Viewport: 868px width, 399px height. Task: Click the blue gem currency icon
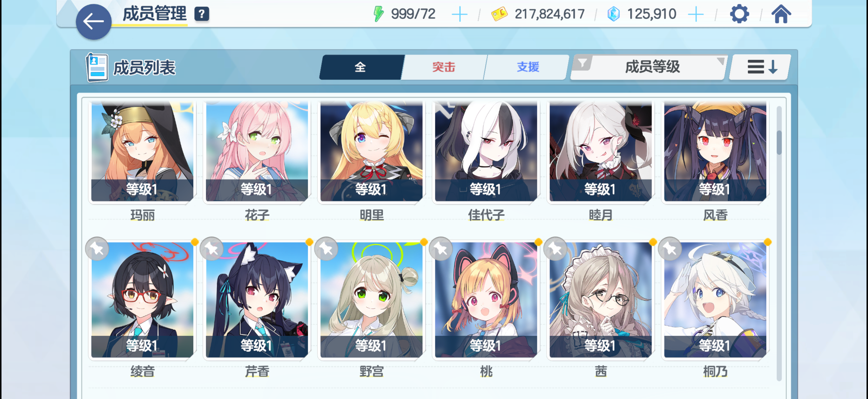(x=613, y=14)
